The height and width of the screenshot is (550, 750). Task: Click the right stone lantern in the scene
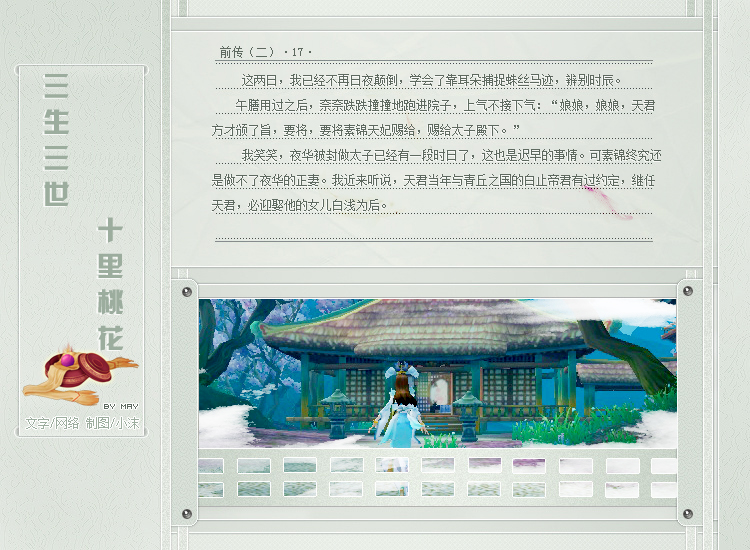click(x=467, y=410)
